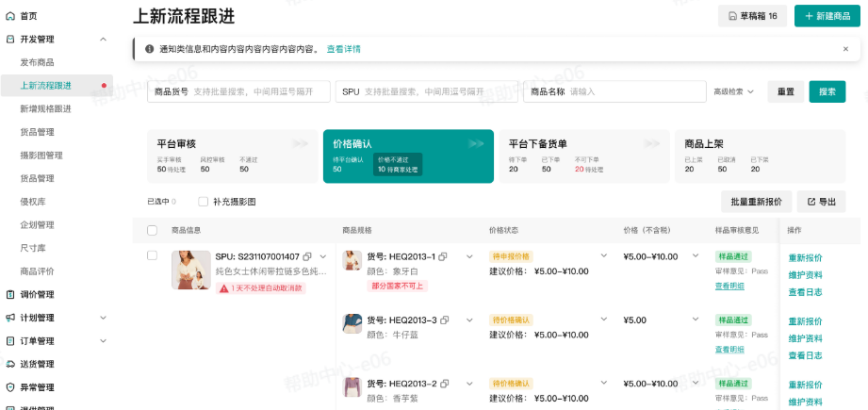Switch to the 平台审核 stage card
This screenshot has height=410, width=868.
pyautogui.click(x=233, y=156)
